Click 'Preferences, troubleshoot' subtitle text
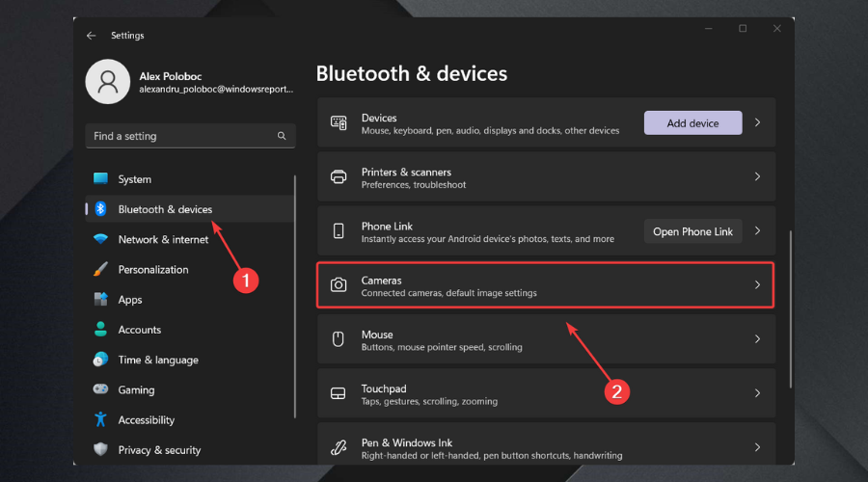This screenshot has width=868, height=482. click(414, 185)
